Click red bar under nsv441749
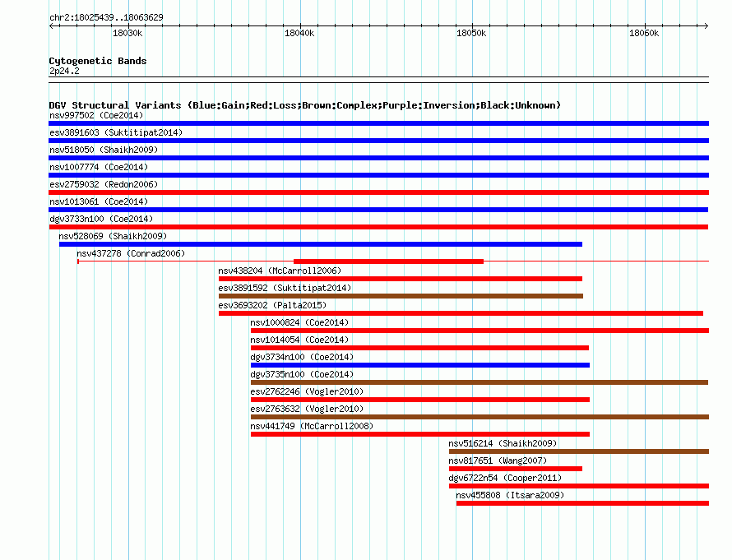732x560 pixels. (x=420, y=434)
